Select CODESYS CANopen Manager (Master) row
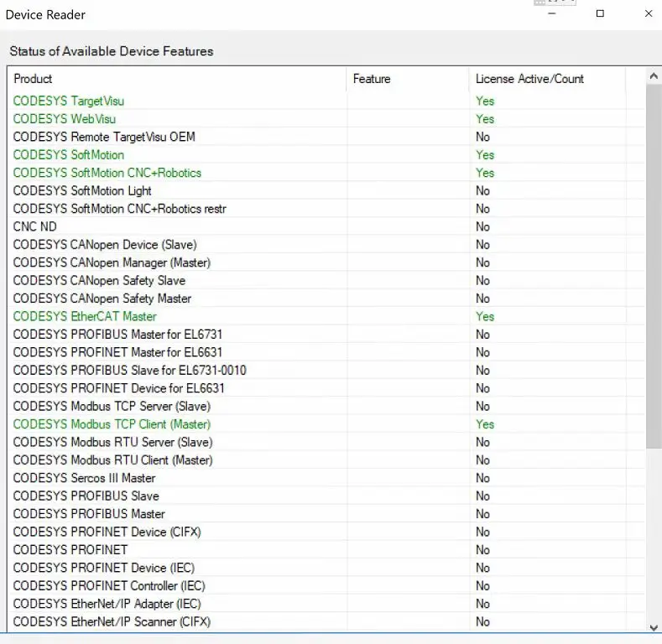Viewport: 662px width, 644px height. 326,263
